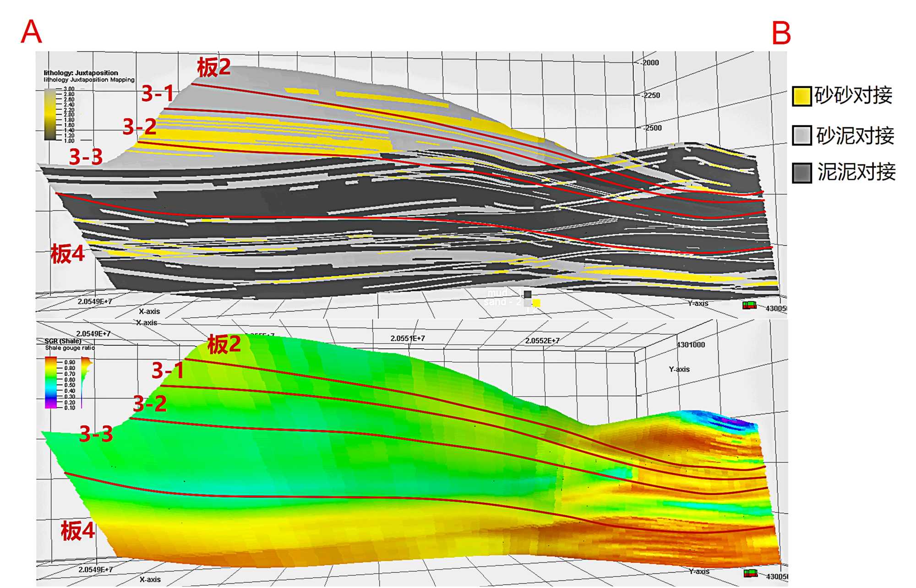Click the yellow 砂砂对接 legend box
This screenshot has width=916, height=588.
801,96
